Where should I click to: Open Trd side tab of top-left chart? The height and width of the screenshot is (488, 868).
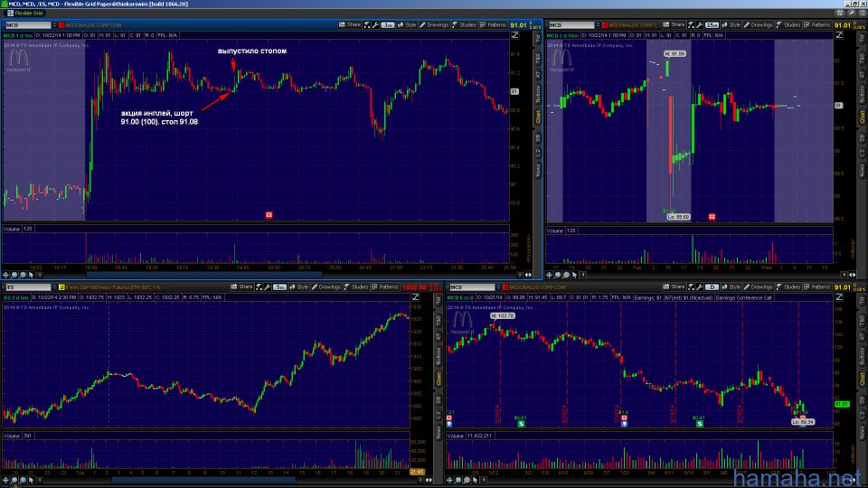click(537, 38)
